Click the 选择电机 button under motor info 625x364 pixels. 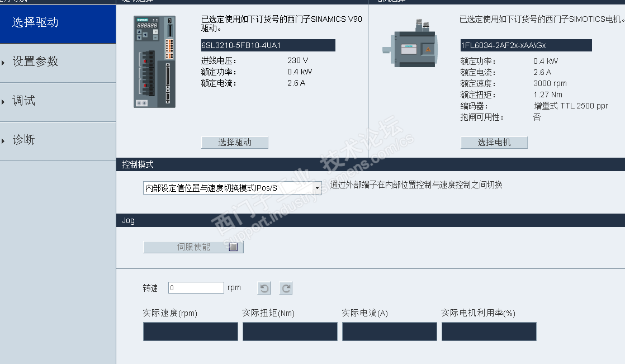[x=494, y=143]
